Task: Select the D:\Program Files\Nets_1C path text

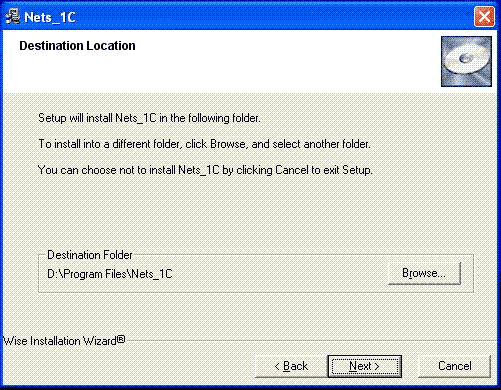Action: [x=110, y=274]
